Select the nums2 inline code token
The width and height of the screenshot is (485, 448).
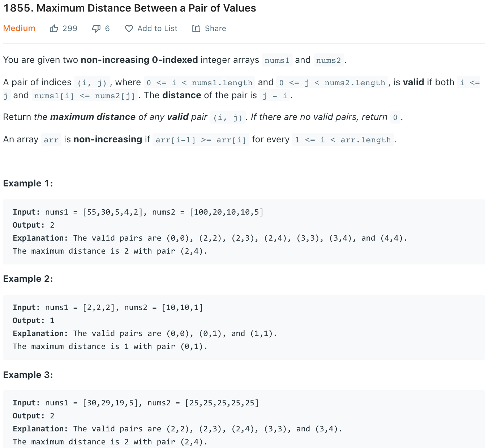tap(328, 60)
